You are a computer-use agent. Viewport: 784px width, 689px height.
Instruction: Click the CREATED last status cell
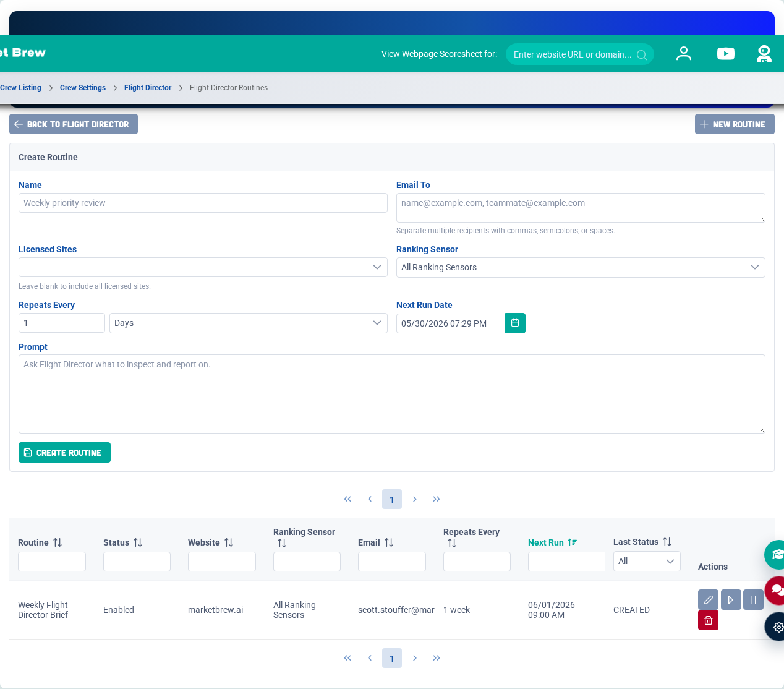pos(631,610)
